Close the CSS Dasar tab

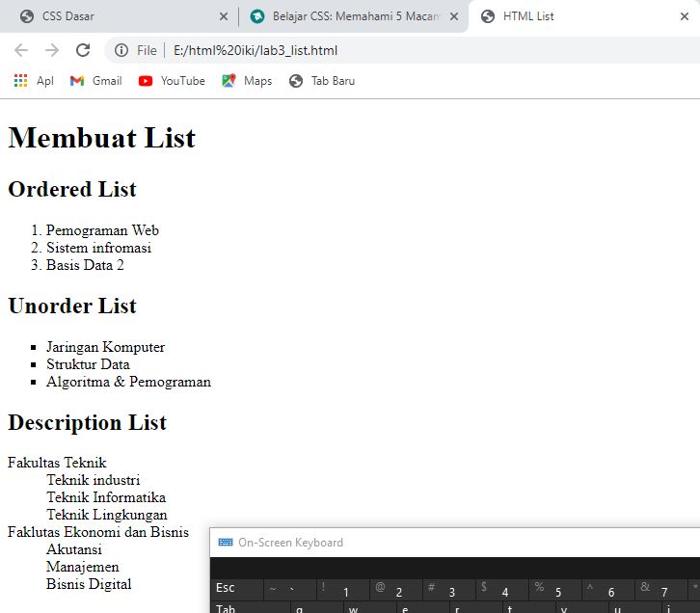(x=224, y=16)
